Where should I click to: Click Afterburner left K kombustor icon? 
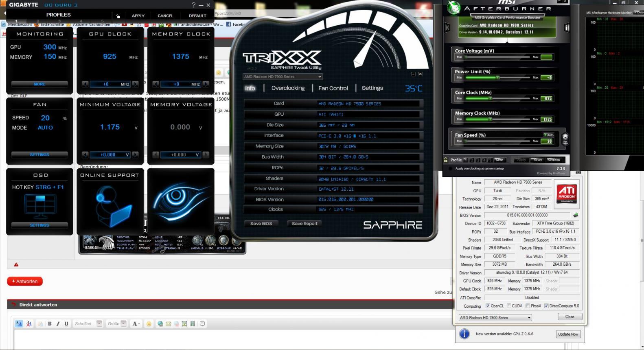(x=447, y=28)
